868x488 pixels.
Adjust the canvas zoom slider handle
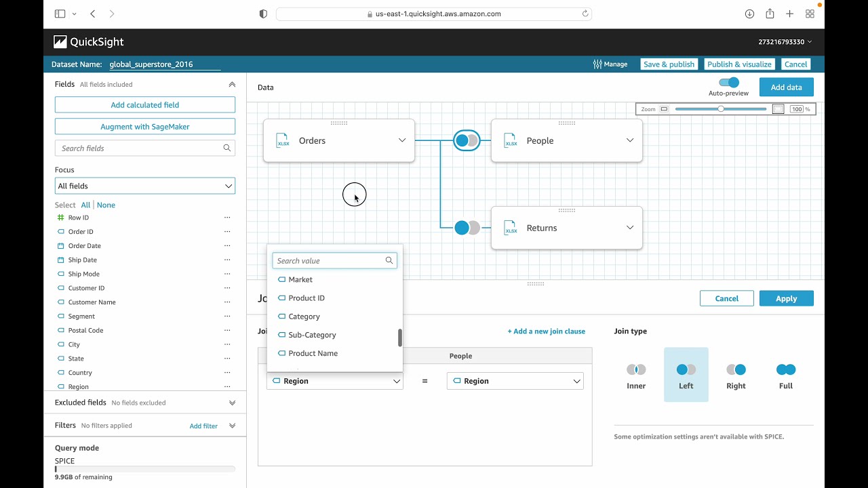pos(721,109)
